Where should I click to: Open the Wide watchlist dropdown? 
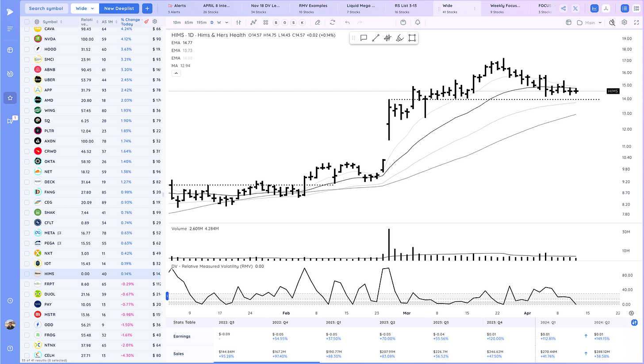[x=85, y=8]
